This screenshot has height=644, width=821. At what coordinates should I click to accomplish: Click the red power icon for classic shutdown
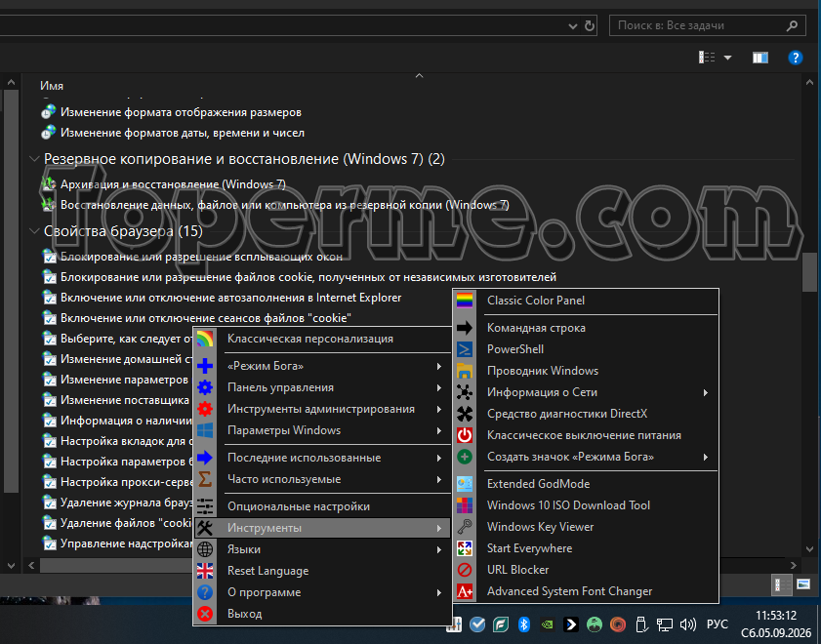click(465, 435)
